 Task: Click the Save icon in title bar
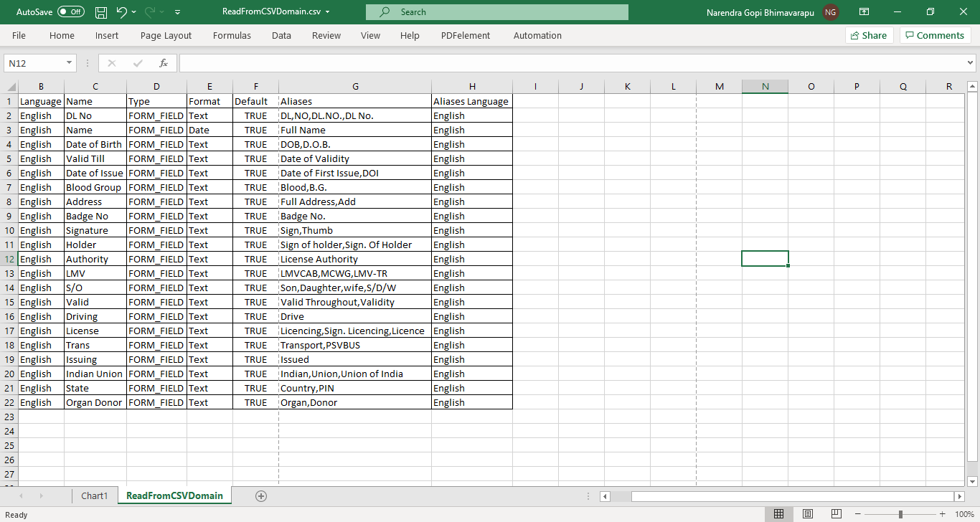[x=101, y=12]
